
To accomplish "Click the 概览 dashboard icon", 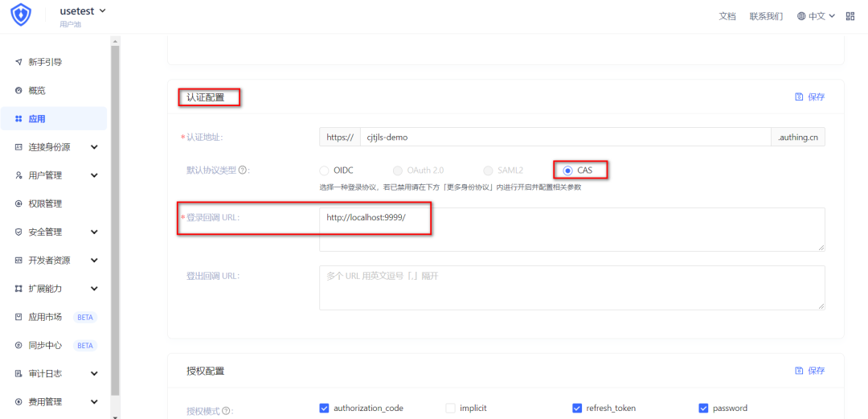I will (18, 90).
